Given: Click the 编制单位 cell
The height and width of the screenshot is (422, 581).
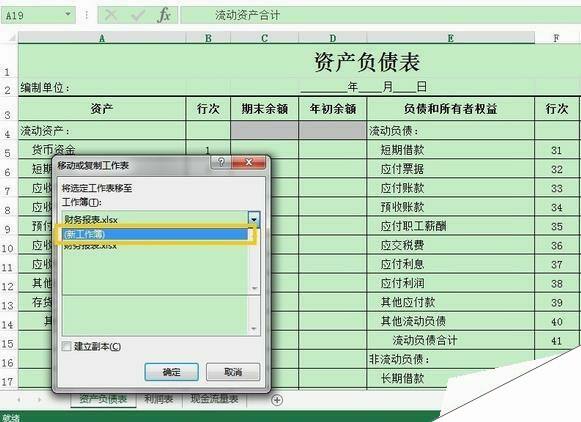Looking at the screenshot, I should coord(102,88).
